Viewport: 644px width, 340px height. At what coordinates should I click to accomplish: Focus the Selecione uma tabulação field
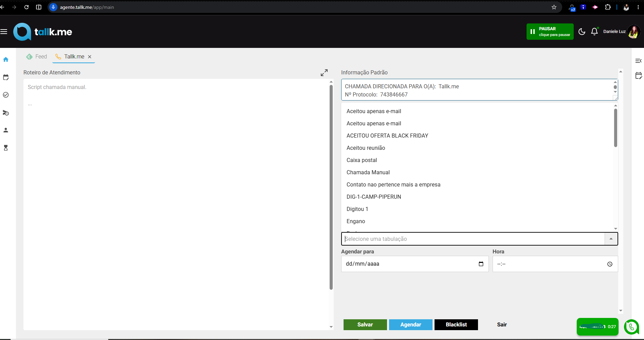[x=473, y=239]
